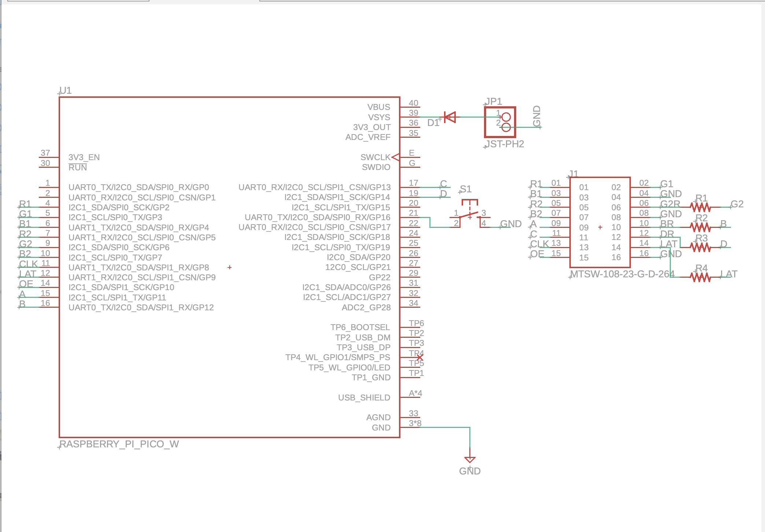Click the RASPBERRY_PI_PICO_W part label

pyautogui.click(x=118, y=444)
